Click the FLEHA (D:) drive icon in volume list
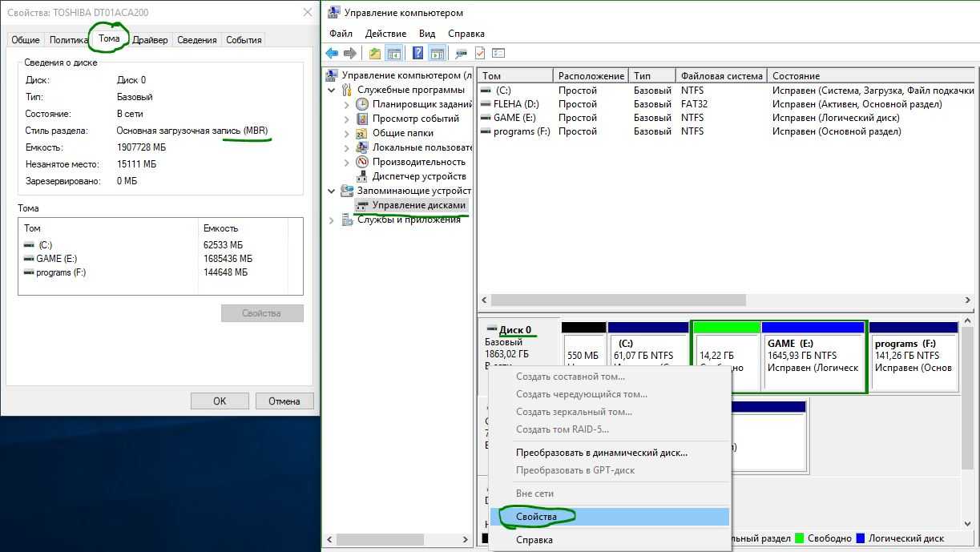The image size is (980, 552). click(486, 104)
